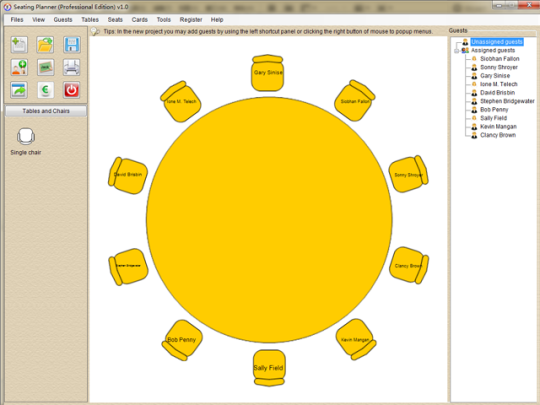This screenshot has width=540, height=405.
Task: Select Sally Field's chair at the table
Action: click(269, 368)
